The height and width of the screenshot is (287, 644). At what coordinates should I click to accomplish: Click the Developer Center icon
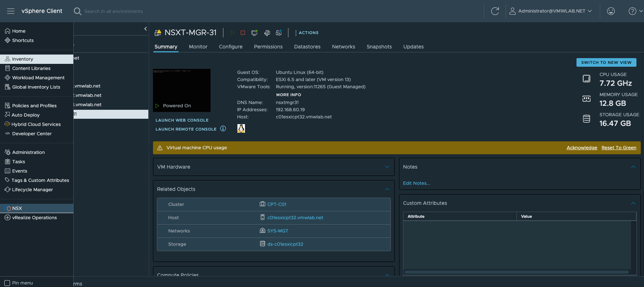(x=7, y=133)
